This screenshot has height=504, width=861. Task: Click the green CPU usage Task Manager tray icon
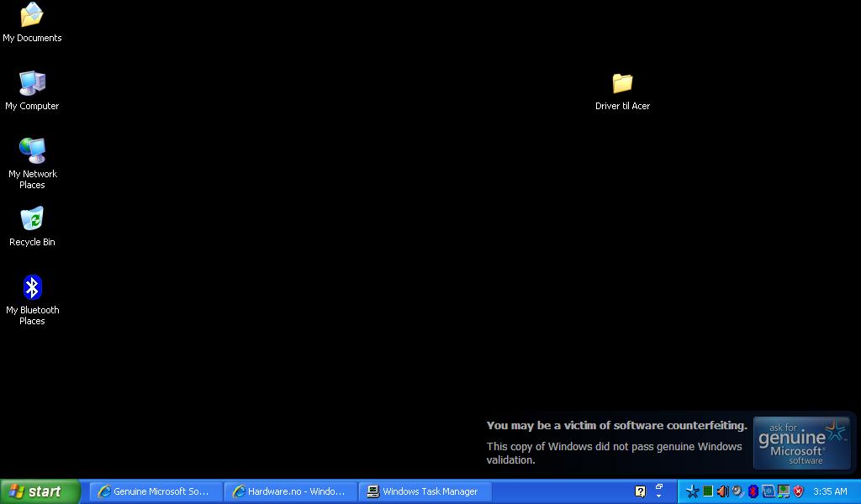(x=708, y=491)
